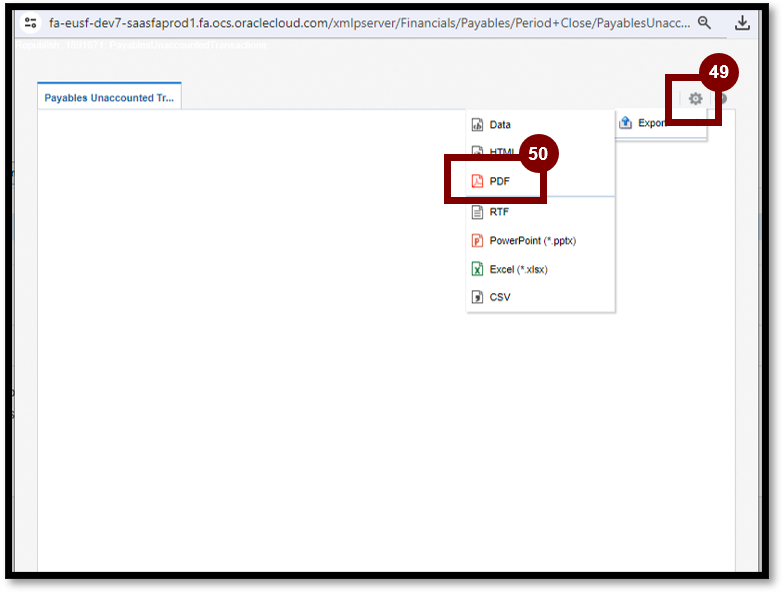
Task: Click the PDF file icon
Action: pyautogui.click(x=477, y=181)
